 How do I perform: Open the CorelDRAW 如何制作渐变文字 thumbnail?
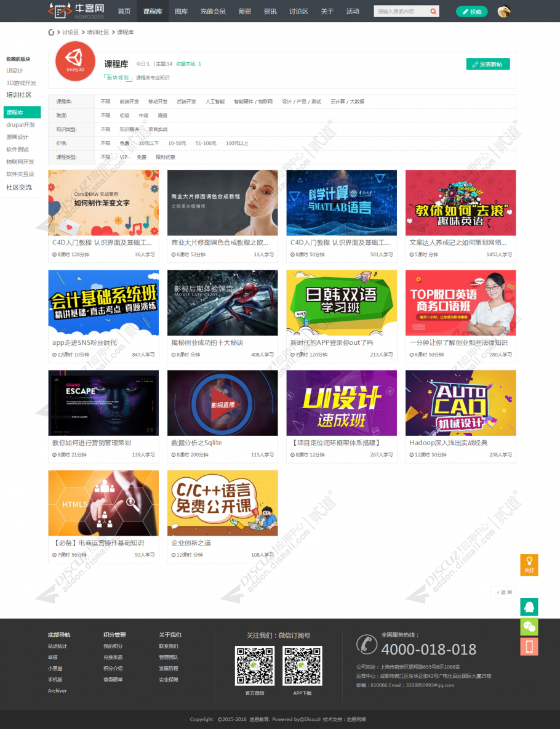pyautogui.click(x=103, y=203)
